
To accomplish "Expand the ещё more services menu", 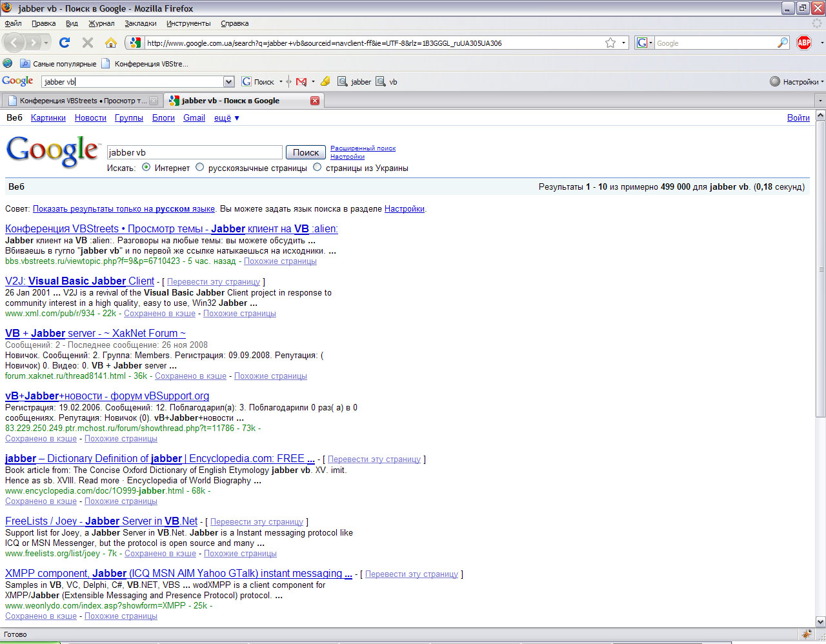I will 227,118.
